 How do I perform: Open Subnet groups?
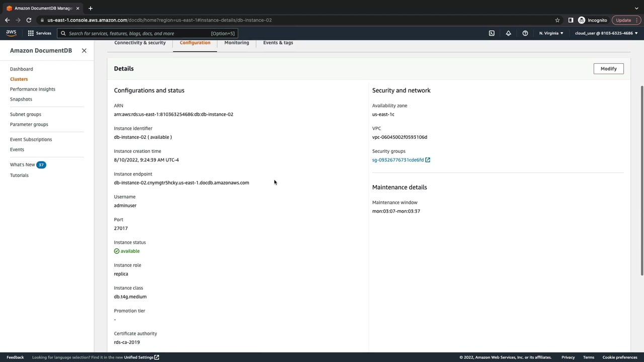(x=26, y=114)
